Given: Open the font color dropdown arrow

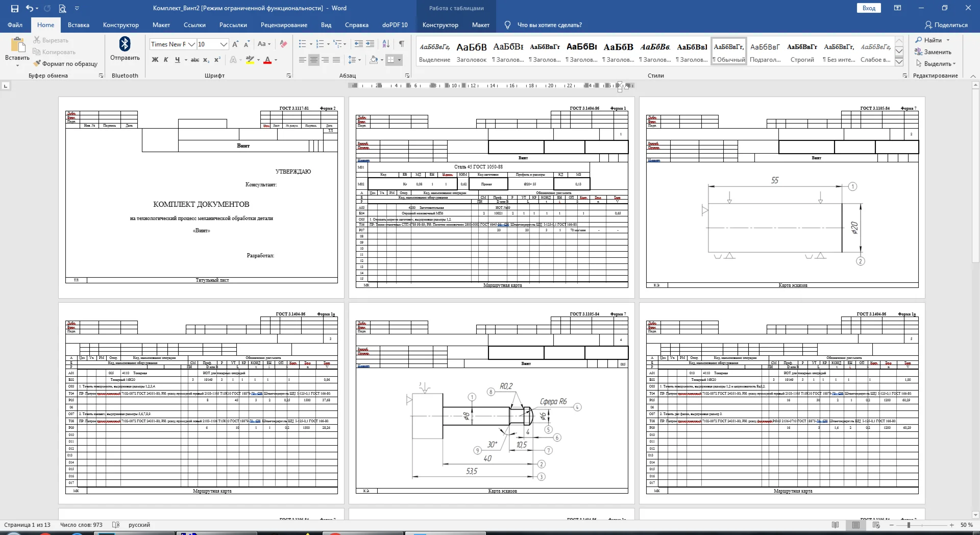Looking at the screenshot, I should tap(276, 60).
